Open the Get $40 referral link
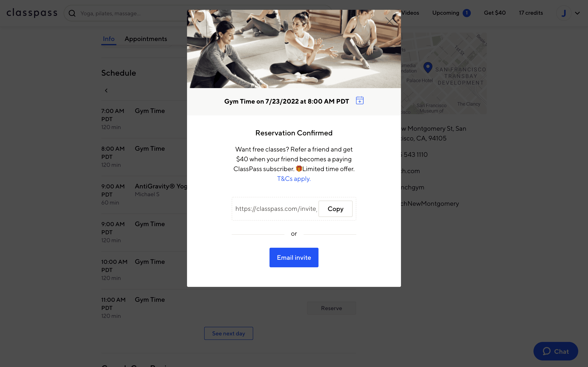Screen dimensions: 588x367 tap(495, 13)
